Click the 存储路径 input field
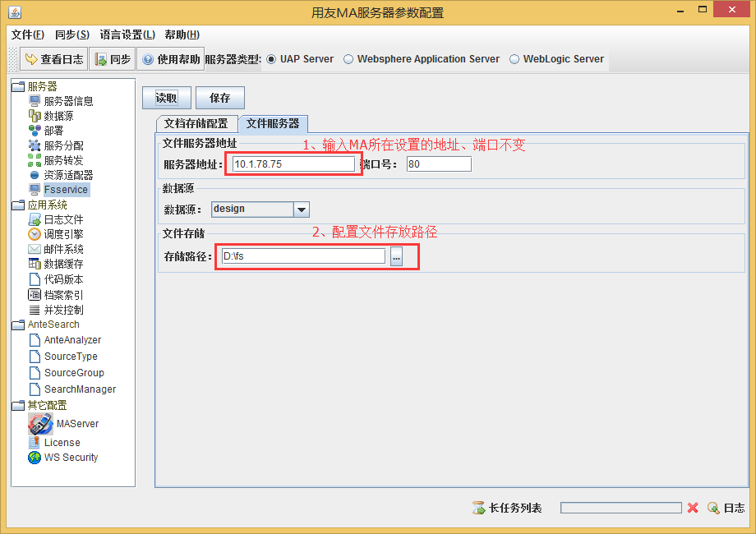The height and width of the screenshot is (534, 756). tap(303, 256)
